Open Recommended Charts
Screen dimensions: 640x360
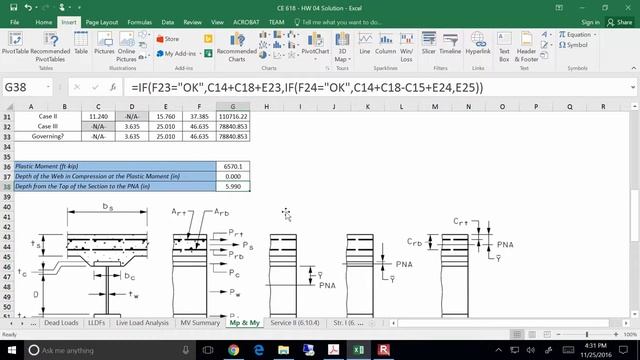237,47
